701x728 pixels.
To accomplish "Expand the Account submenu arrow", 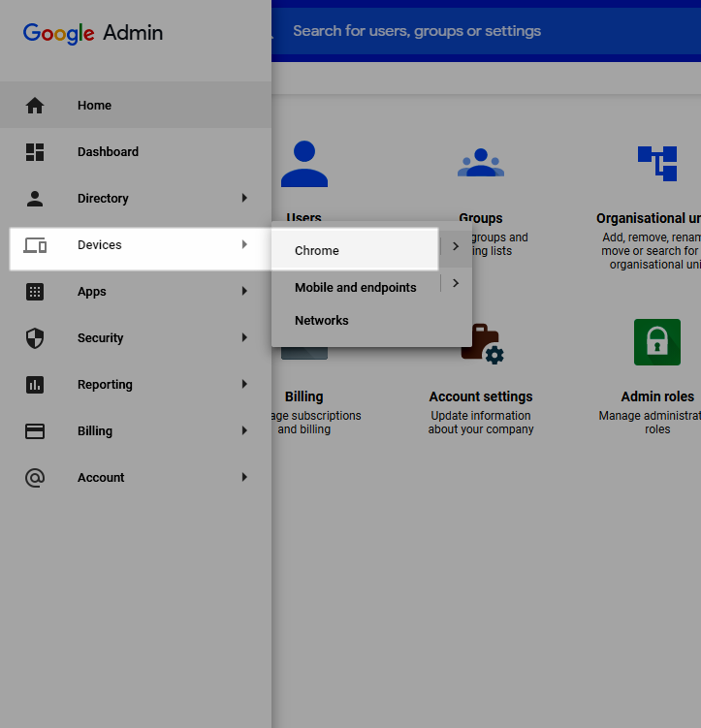I will point(244,477).
